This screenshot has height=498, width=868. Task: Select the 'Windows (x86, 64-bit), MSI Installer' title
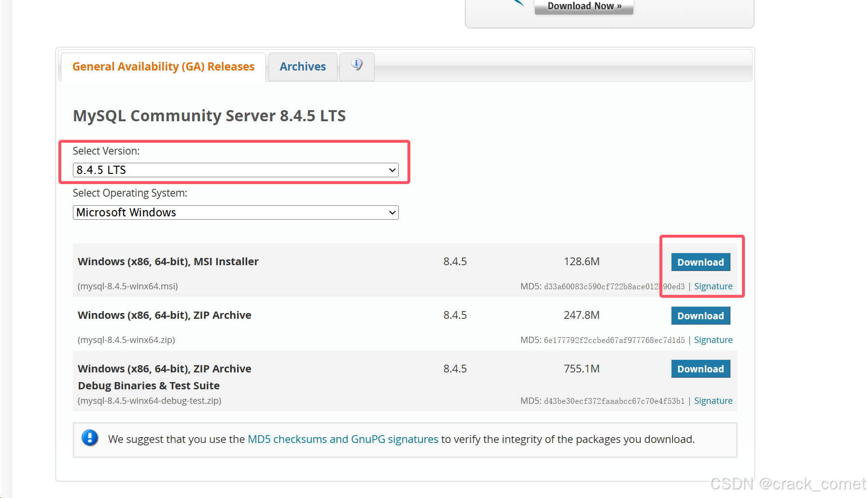click(x=168, y=262)
